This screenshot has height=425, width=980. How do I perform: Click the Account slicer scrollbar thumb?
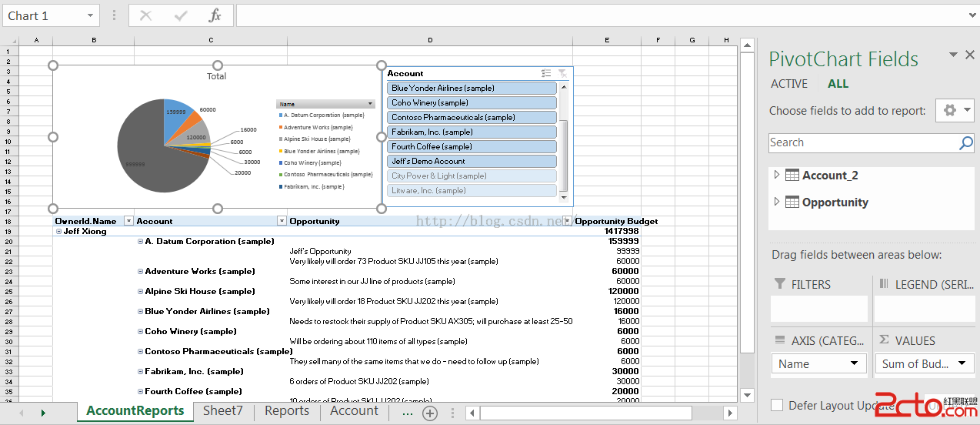tap(564, 154)
